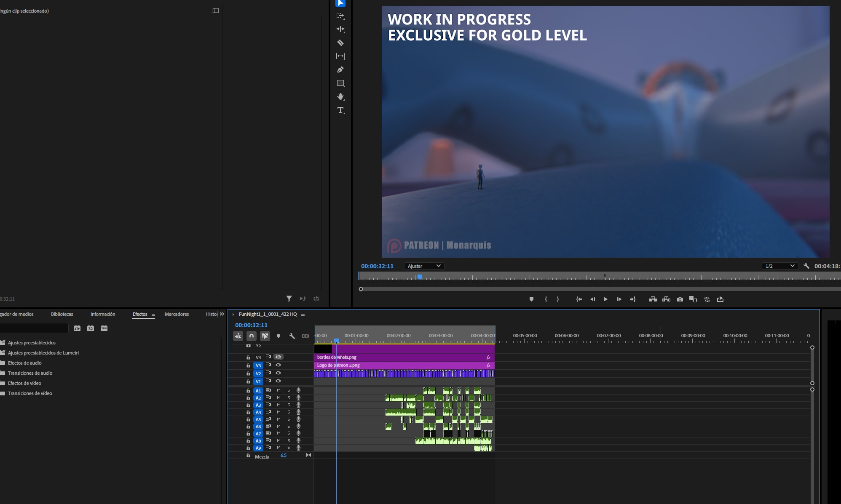Click the Extract button in Program Monitor
841x504 pixels.
coord(666,299)
